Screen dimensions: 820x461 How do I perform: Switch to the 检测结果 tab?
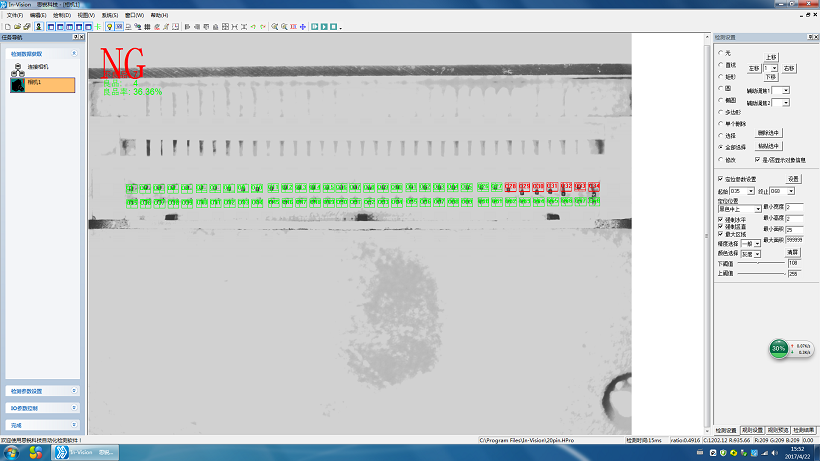coord(804,429)
